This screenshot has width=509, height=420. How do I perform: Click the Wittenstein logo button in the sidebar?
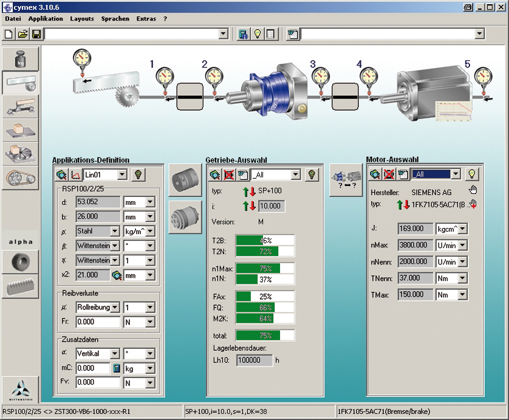pos(21,390)
